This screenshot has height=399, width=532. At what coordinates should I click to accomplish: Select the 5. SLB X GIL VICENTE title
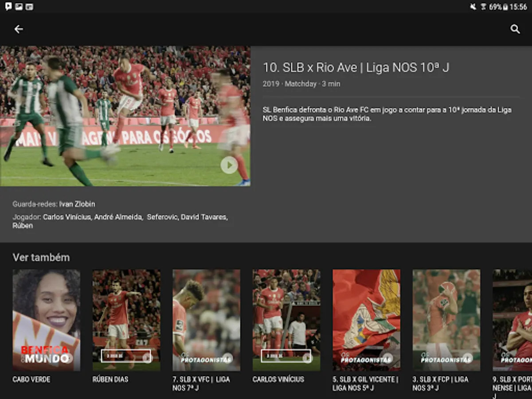pyautogui.click(x=366, y=383)
